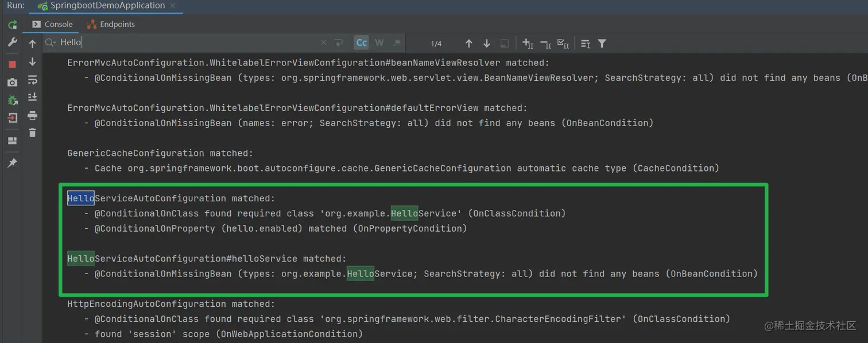Add selection for next occurrence icon
Screen dimensions: 868x343
528,44
